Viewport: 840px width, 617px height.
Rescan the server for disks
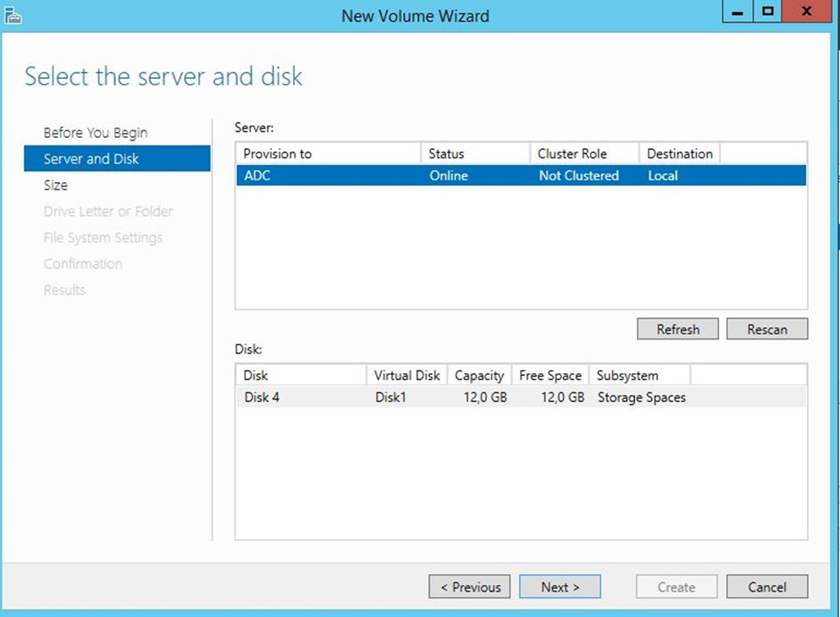click(767, 329)
